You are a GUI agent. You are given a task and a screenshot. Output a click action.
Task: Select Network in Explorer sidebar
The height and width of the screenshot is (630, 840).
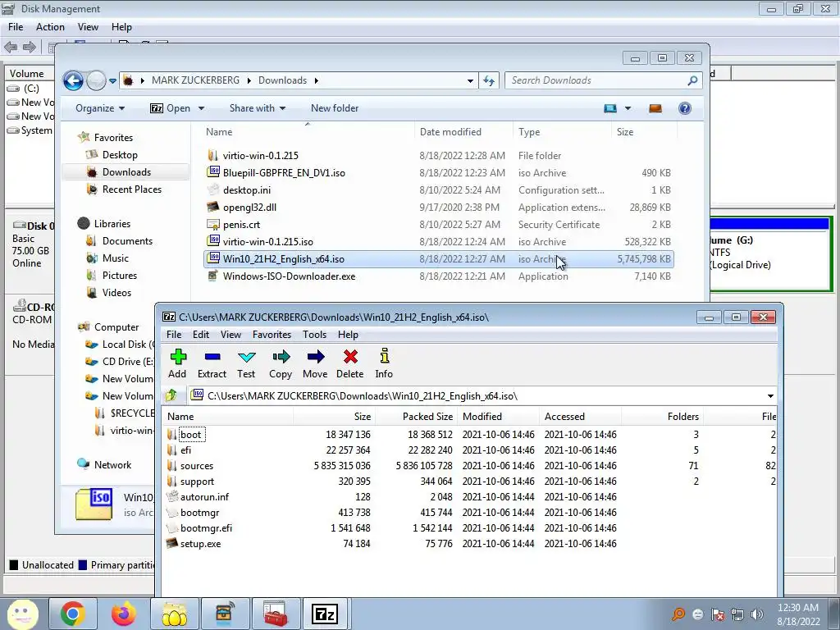tap(112, 465)
